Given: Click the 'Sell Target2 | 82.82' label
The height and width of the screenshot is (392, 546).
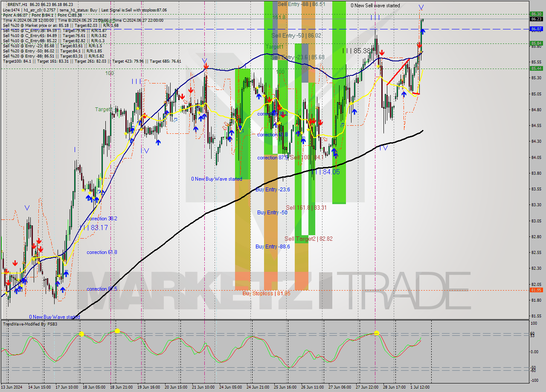Looking at the screenshot, I should pos(308,239).
